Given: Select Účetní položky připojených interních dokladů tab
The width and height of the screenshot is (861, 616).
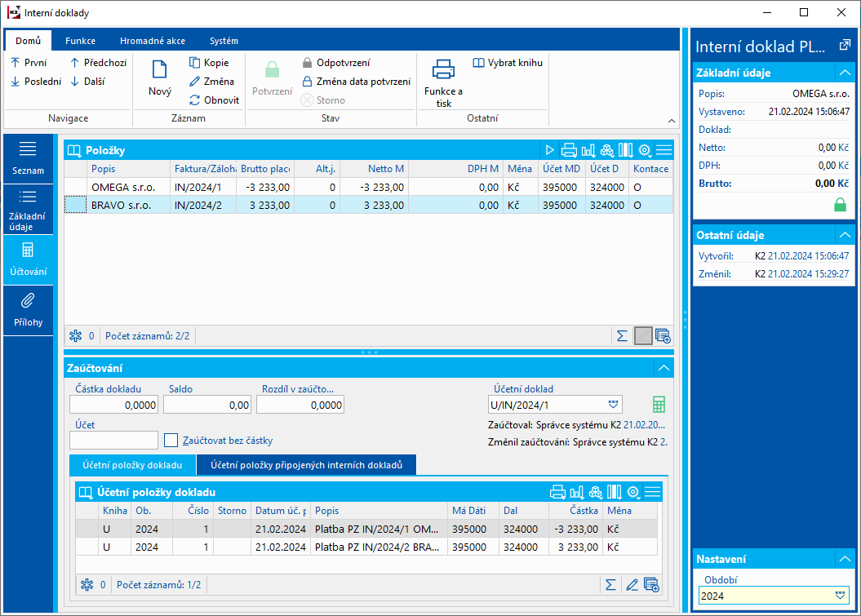Looking at the screenshot, I should click(x=306, y=465).
